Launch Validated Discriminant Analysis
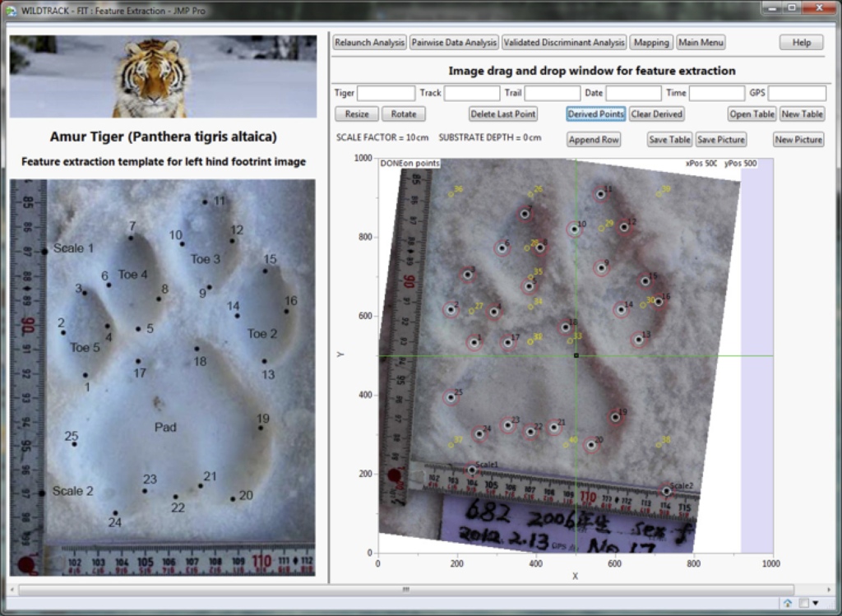 coord(564,43)
